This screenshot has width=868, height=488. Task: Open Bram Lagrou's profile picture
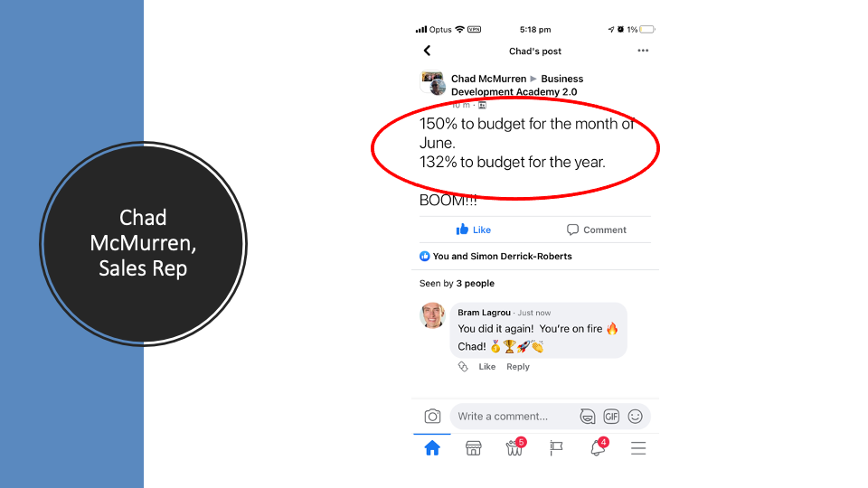point(433,316)
